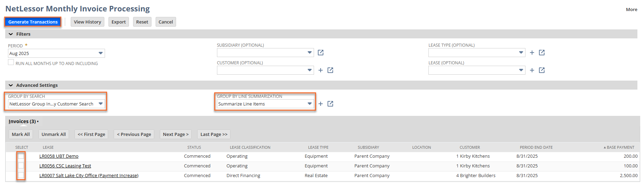Sort by Location column header
The width and height of the screenshot is (644, 184).
[x=421, y=147]
